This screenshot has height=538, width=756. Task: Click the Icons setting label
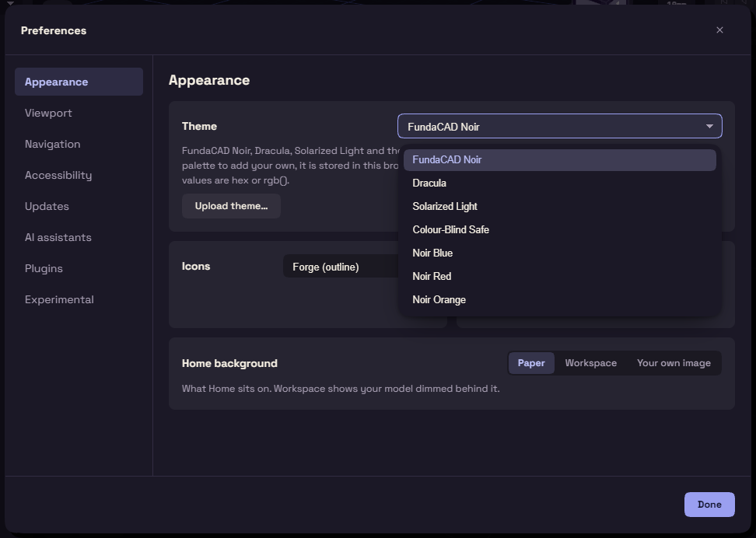tap(196, 266)
